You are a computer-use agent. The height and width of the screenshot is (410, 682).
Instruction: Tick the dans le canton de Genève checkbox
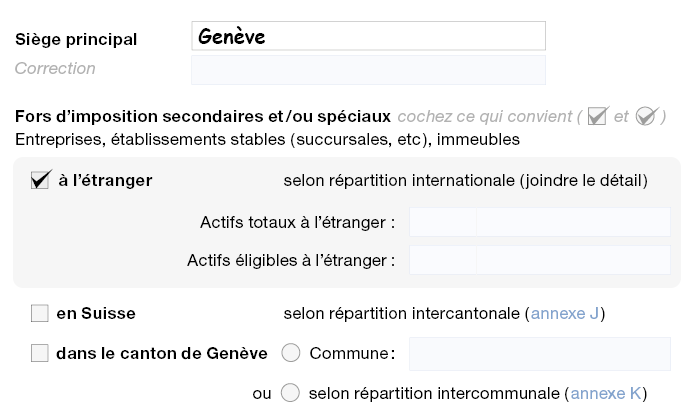point(40,353)
